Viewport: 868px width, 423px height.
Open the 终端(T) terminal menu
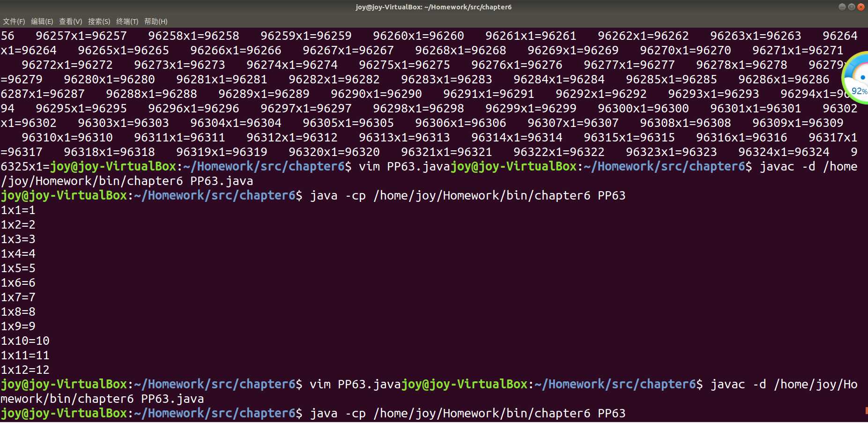pyautogui.click(x=127, y=22)
